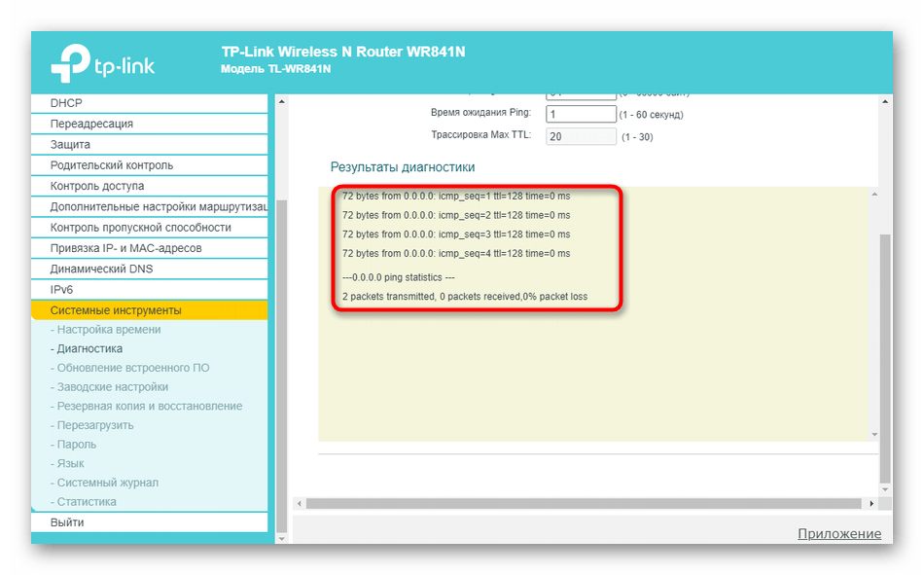Click the Время ожидания Ping field
This screenshot has height=575, width=924.
581,114
